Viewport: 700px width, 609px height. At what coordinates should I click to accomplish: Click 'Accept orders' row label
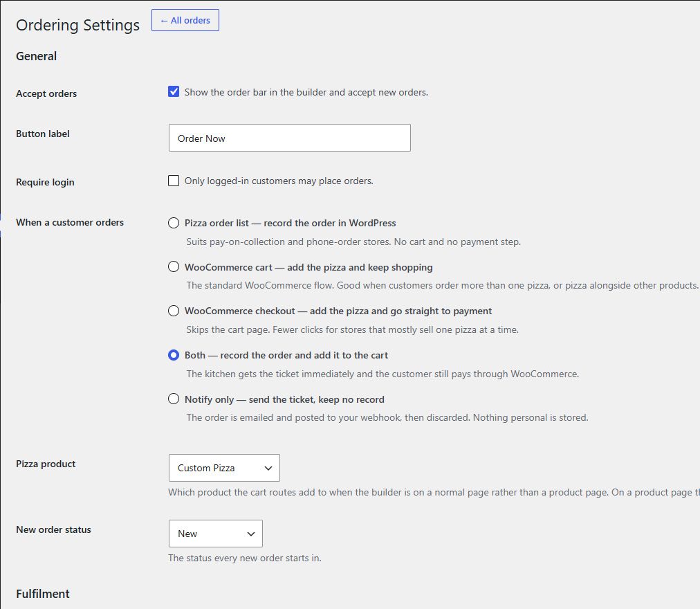coord(46,94)
